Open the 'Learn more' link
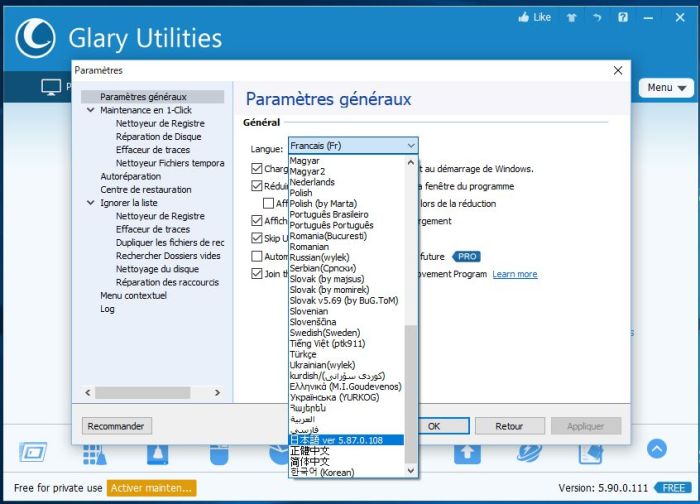 pos(514,274)
